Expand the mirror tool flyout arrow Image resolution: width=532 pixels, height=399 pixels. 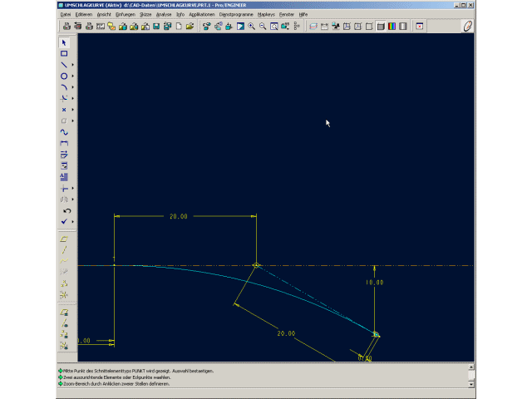[x=72, y=199]
